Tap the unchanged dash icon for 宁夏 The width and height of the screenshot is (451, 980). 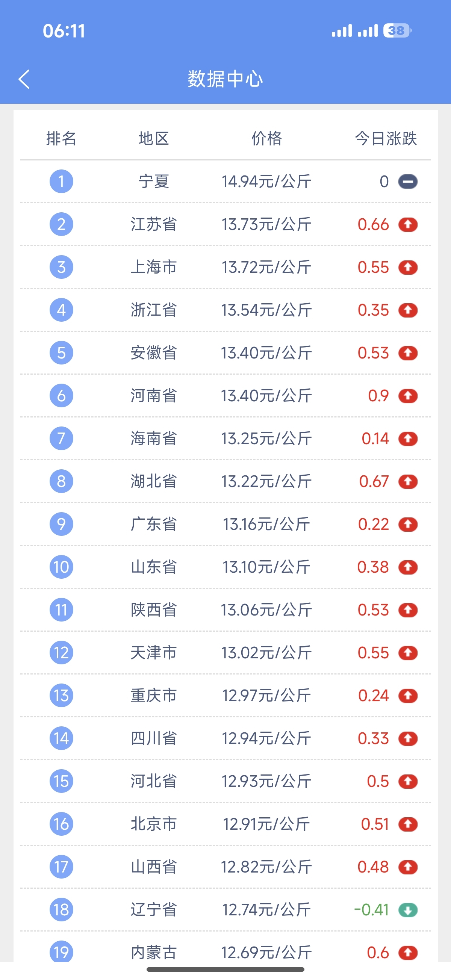pyautogui.click(x=408, y=182)
